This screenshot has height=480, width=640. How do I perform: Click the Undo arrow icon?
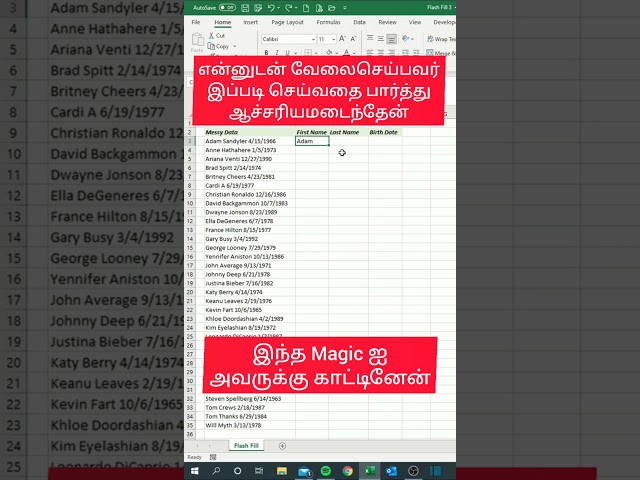(x=271, y=7)
